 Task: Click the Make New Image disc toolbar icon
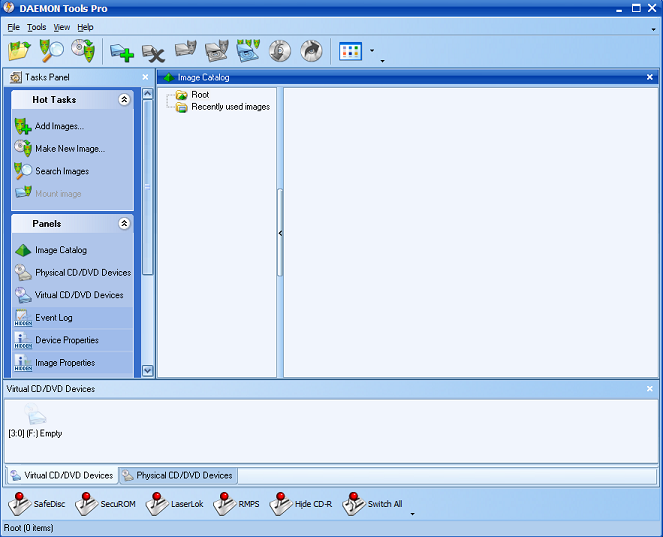[83, 51]
